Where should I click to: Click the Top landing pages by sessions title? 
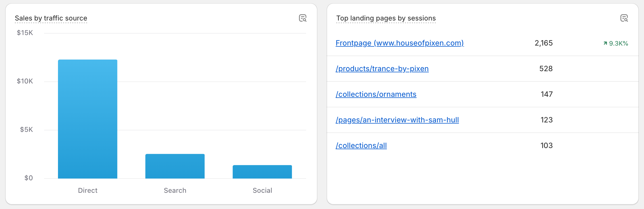(386, 18)
